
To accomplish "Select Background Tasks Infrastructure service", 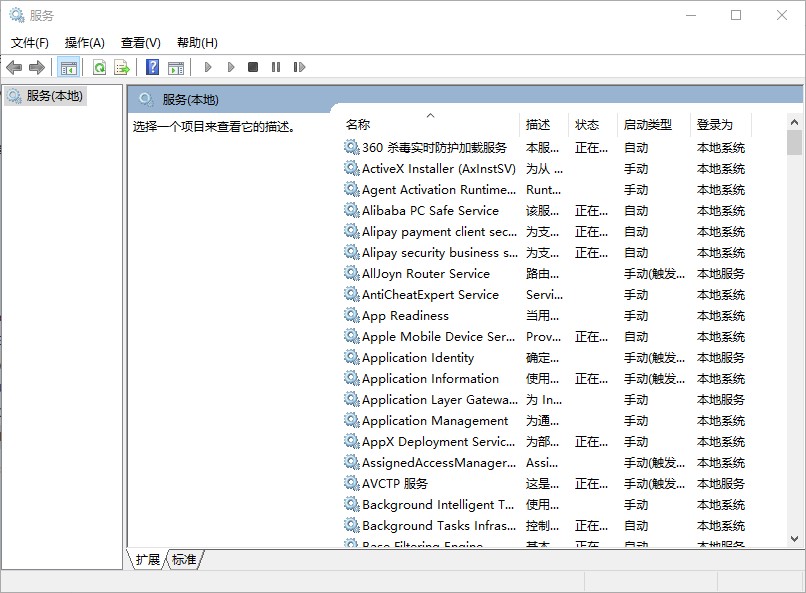I will click(x=545, y=526).
